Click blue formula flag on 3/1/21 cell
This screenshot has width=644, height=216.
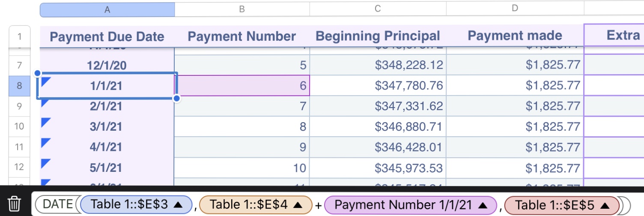[x=45, y=123]
